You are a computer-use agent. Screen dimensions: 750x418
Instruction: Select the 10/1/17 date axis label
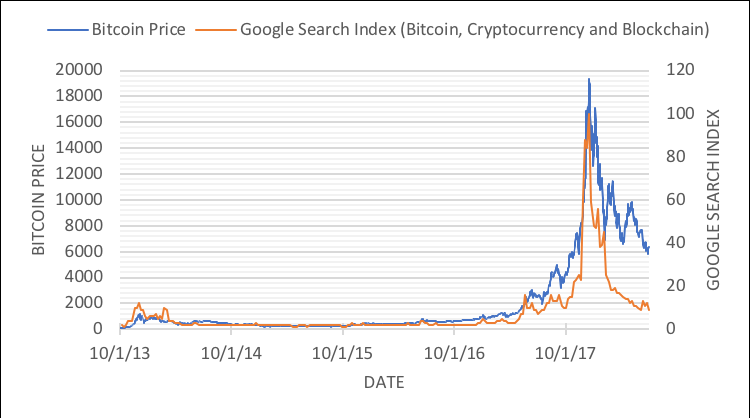tap(567, 351)
